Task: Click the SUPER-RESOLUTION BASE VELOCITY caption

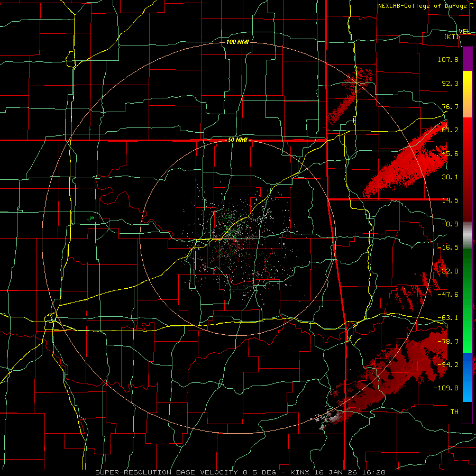Action: [167, 472]
